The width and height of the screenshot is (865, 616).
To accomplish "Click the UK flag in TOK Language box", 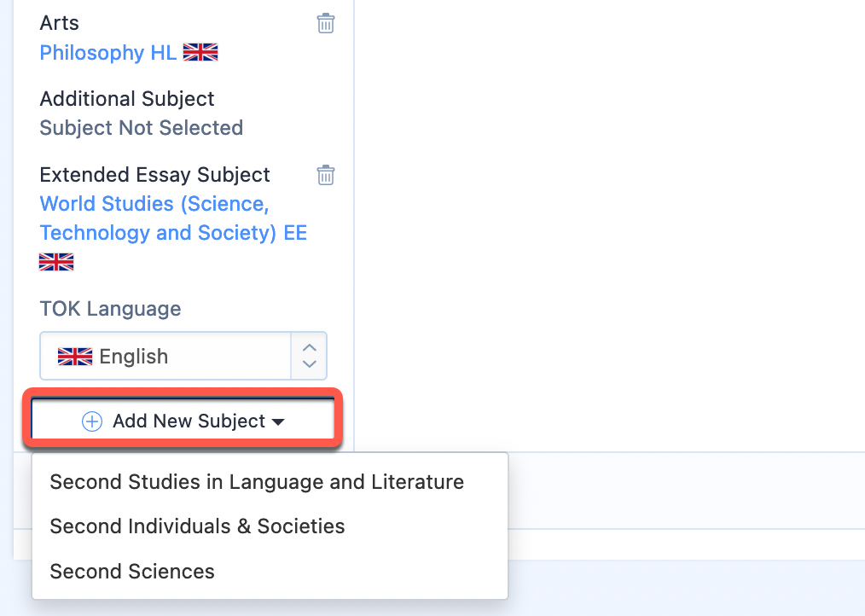I will click(75, 357).
